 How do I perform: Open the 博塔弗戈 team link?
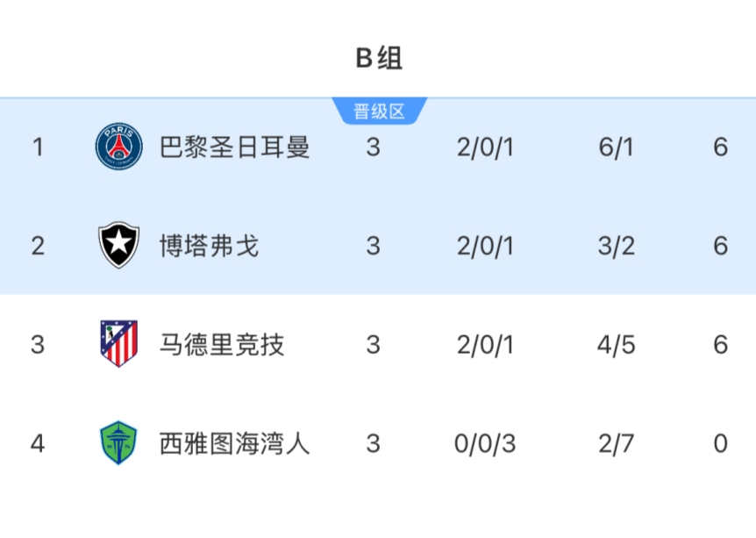210,246
